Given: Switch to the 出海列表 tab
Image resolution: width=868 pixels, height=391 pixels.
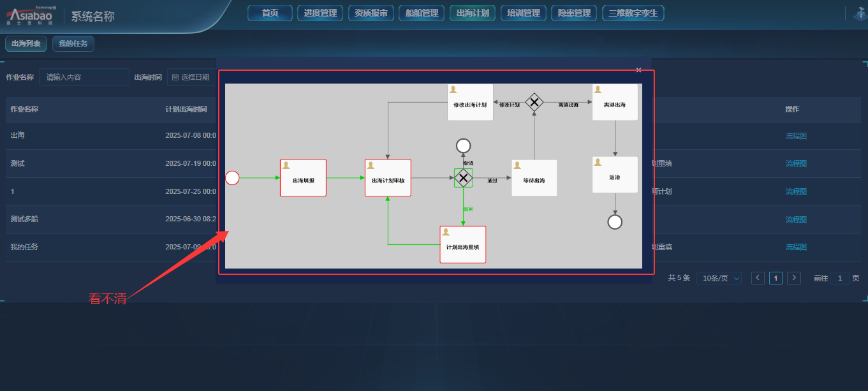Looking at the screenshot, I should click(26, 43).
